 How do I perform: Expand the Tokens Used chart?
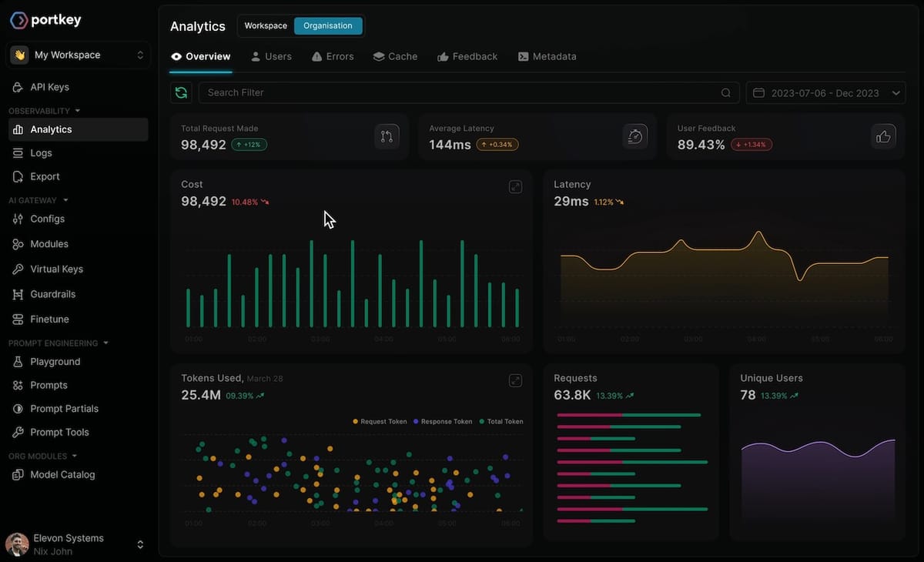[515, 380]
